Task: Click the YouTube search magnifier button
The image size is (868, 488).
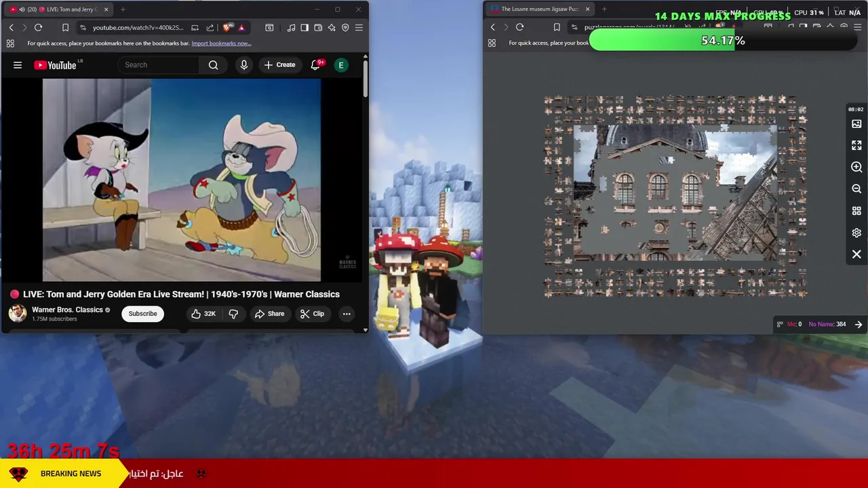Action: click(214, 65)
